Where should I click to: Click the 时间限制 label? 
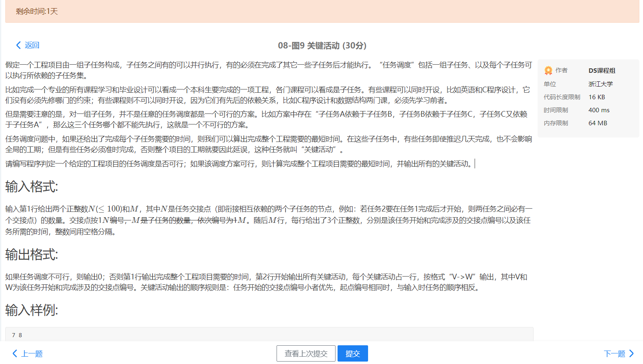[556, 110]
